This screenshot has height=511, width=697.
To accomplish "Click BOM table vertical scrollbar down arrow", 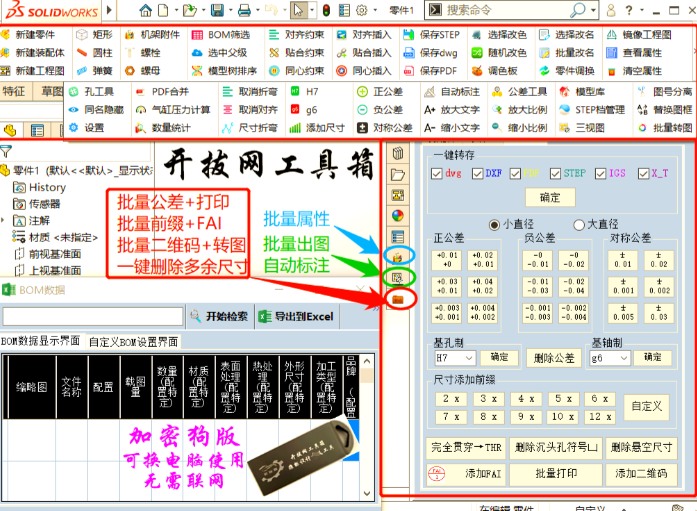I will [x=367, y=493].
